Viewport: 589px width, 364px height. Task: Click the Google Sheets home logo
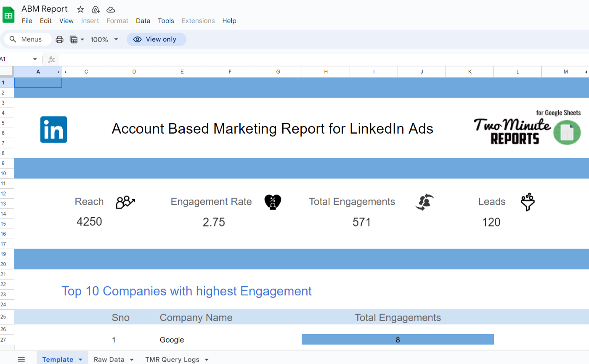click(8, 15)
